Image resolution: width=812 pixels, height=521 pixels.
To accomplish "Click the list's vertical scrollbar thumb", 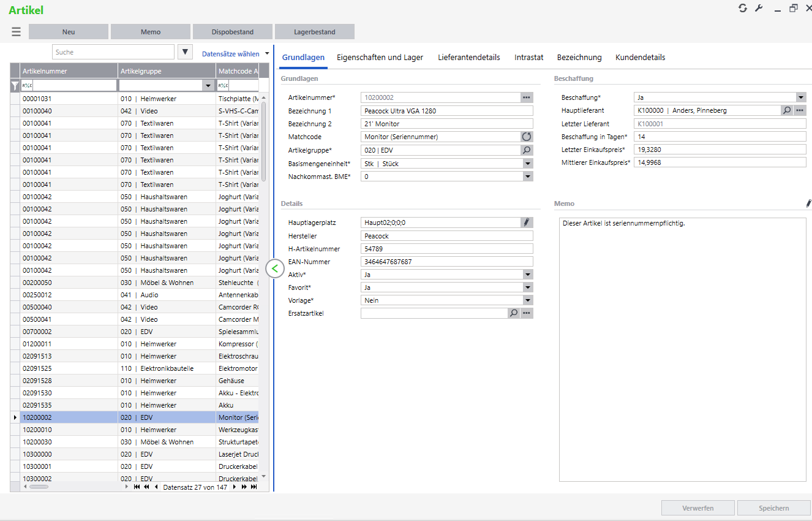I will point(264,141).
